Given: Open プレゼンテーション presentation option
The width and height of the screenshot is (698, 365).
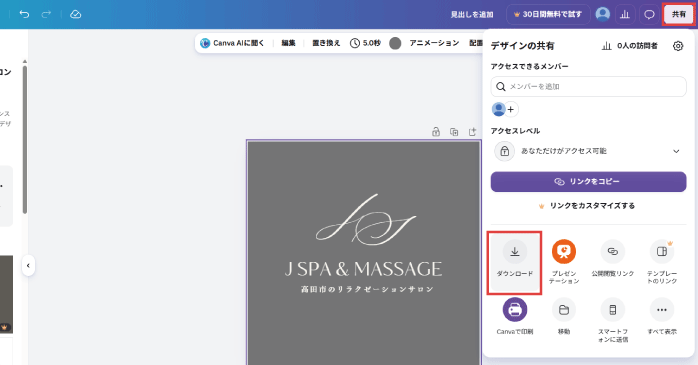Looking at the screenshot, I should pos(564,262).
